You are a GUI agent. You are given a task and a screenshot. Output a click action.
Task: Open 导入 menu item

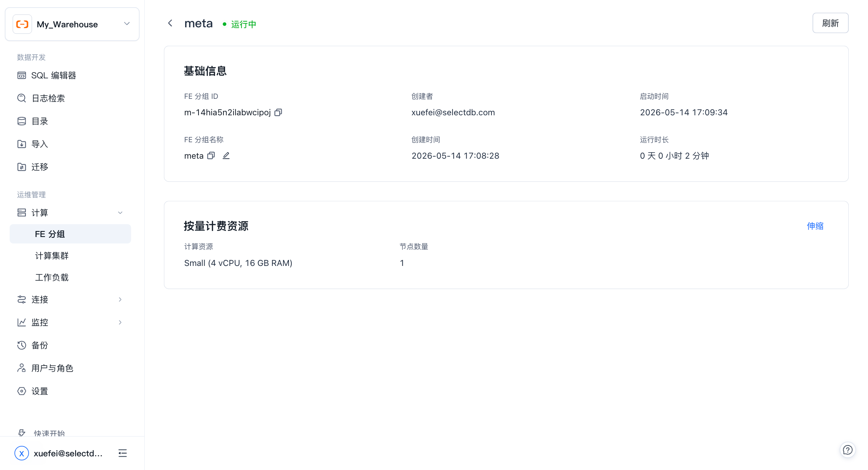[x=70, y=144]
